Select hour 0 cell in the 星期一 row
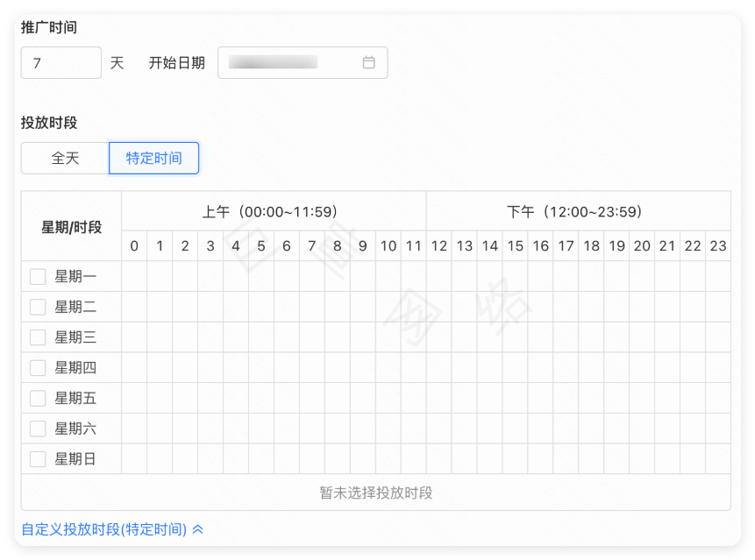The height and width of the screenshot is (560, 755). point(133,276)
